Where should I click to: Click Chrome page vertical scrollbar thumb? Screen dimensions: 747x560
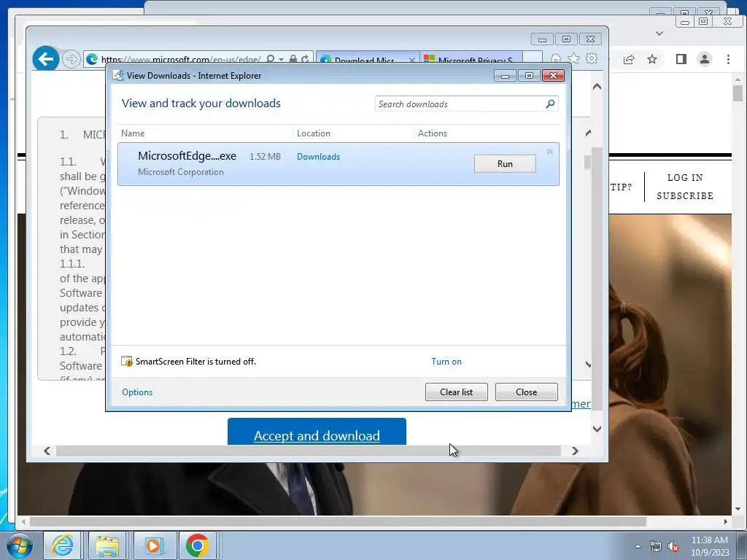coord(738,93)
